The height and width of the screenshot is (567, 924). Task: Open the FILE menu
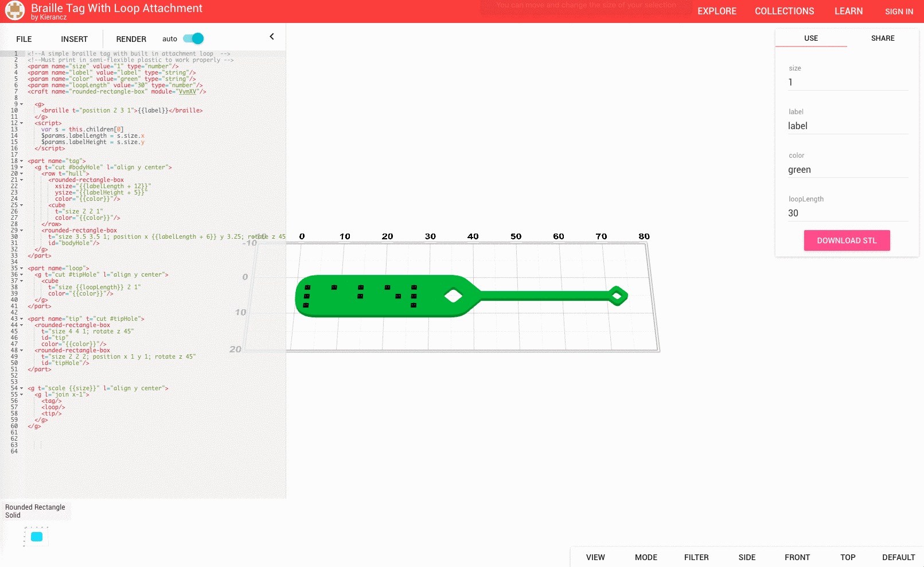tap(24, 39)
